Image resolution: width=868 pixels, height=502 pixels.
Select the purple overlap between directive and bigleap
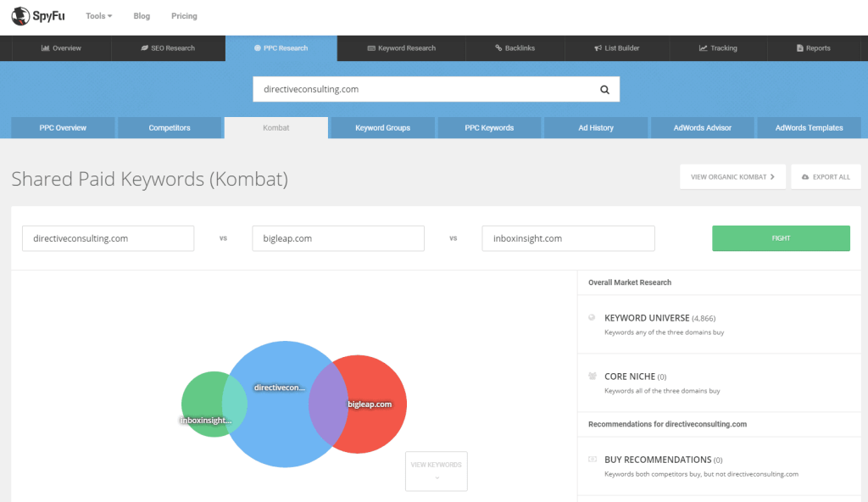328,404
